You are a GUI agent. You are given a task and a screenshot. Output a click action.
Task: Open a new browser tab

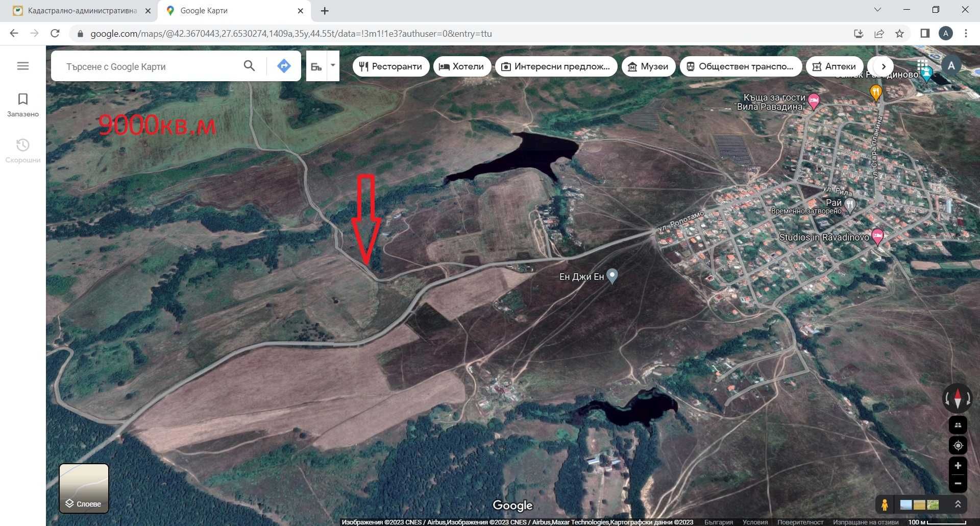[x=325, y=11]
